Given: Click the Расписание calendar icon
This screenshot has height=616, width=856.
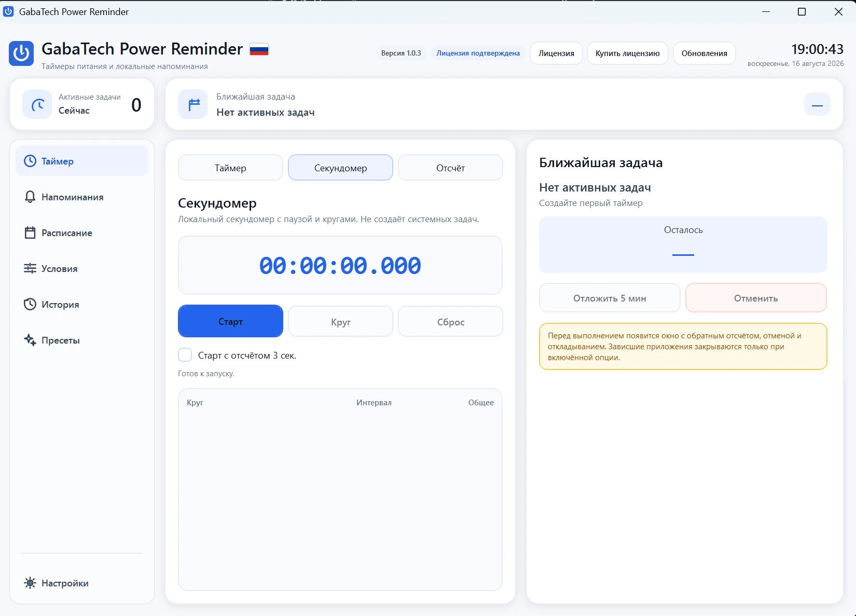Looking at the screenshot, I should pyautogui.click(x=30, y=232).
